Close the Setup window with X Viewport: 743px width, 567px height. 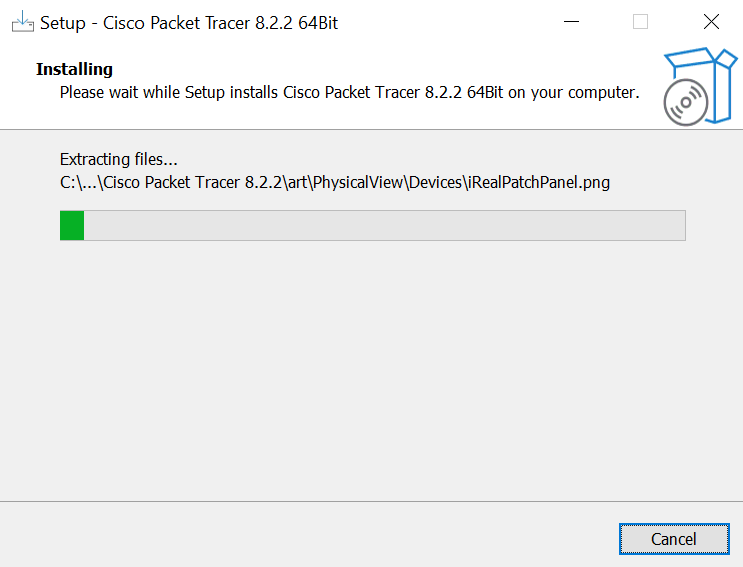711,22
